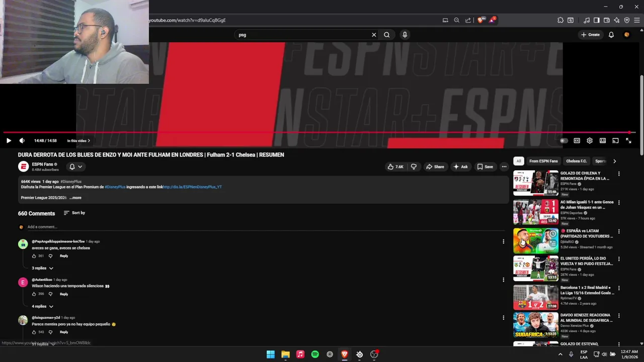The height and width of the screenshot is (362, 644).
Task: Select the 'Chelsea F.C.' chip
Action: (x=577, y=161)
